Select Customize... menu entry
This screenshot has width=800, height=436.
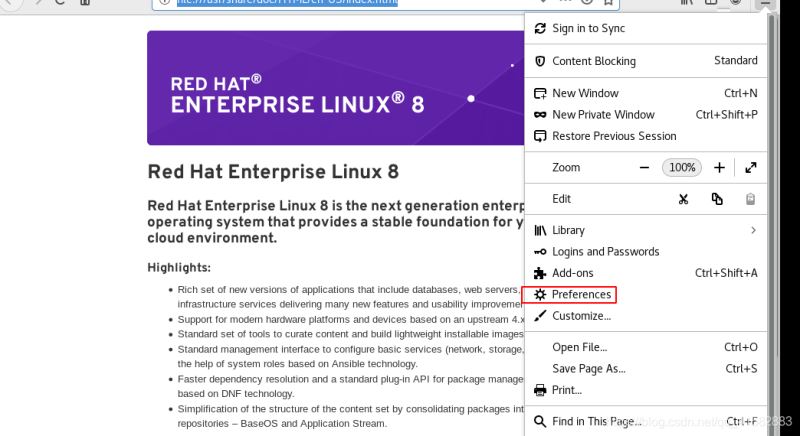581,316
